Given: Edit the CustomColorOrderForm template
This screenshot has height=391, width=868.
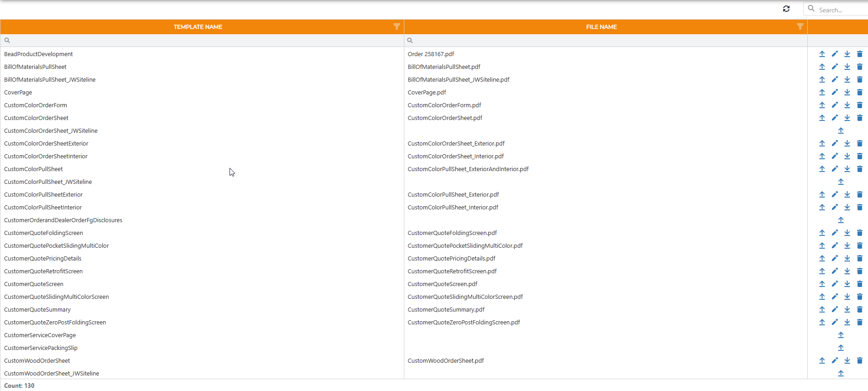Looking at the screenshot, I should tap(835, 105).
